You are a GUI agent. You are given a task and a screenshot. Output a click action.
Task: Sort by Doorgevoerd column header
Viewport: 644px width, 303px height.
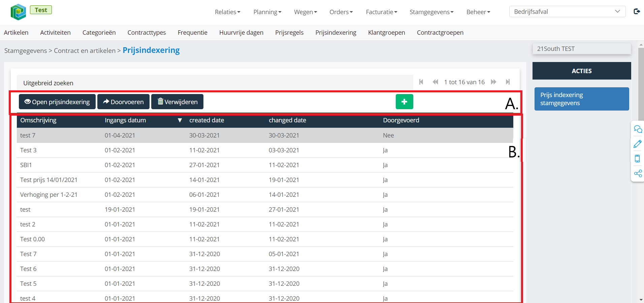[401, 120]
